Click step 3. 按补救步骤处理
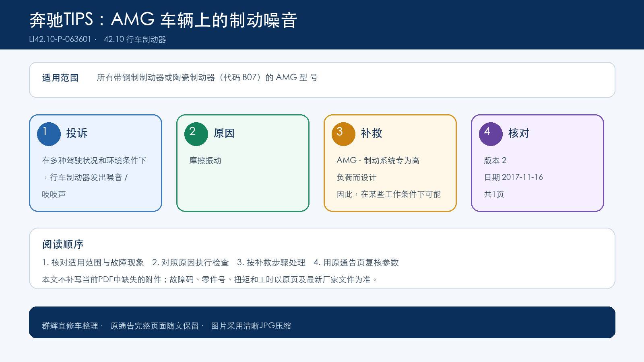Image resolution: width=644 pixels, height=362 pixels. point(271,263)
